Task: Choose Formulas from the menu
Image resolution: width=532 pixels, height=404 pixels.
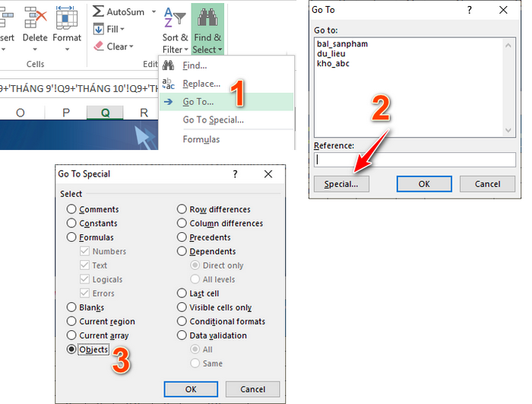Action: click(226, 139)
